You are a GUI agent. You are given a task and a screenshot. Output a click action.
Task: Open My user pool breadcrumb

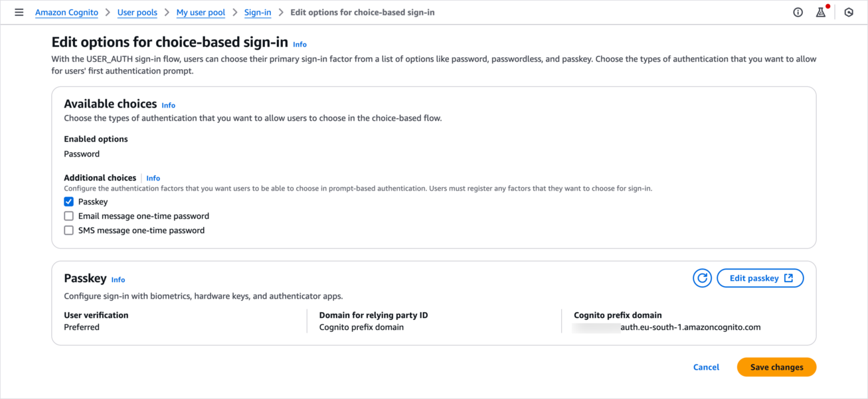[201, 13]
